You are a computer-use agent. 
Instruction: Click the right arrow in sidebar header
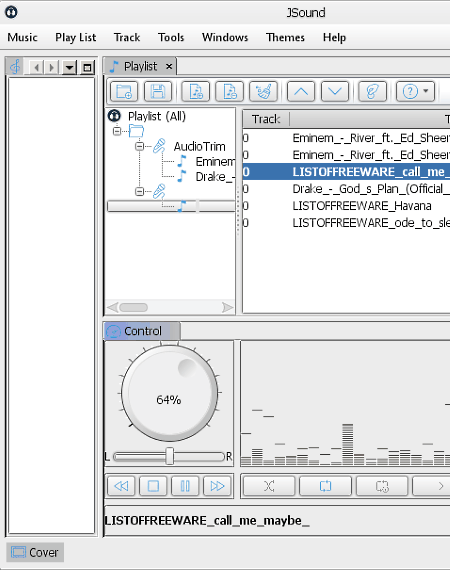click(52, 68)
